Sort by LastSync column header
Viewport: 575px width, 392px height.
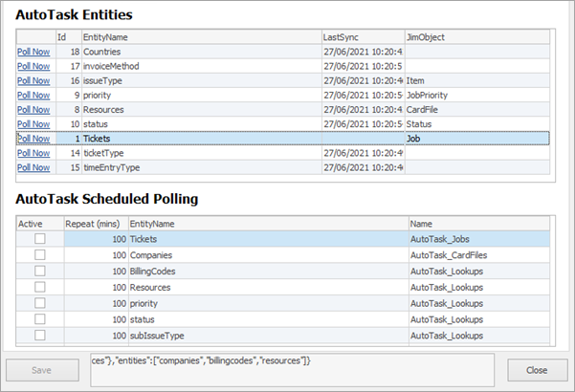tap(364, 37)
